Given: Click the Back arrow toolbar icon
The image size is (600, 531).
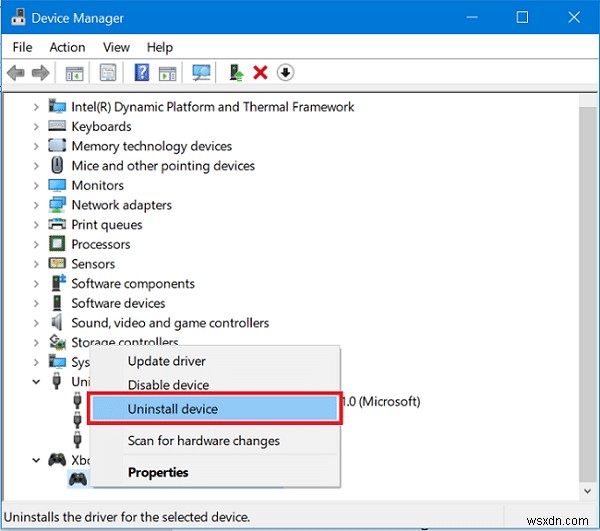Looking at the screenshot, I should tap(16, 73).
